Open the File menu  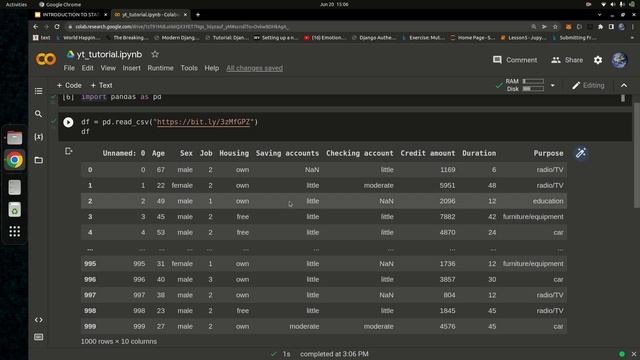coord(69,68)
